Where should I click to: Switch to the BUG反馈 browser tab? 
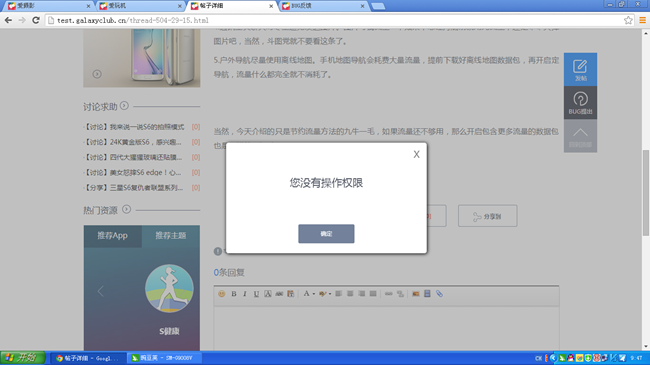(x=323, y=6)
